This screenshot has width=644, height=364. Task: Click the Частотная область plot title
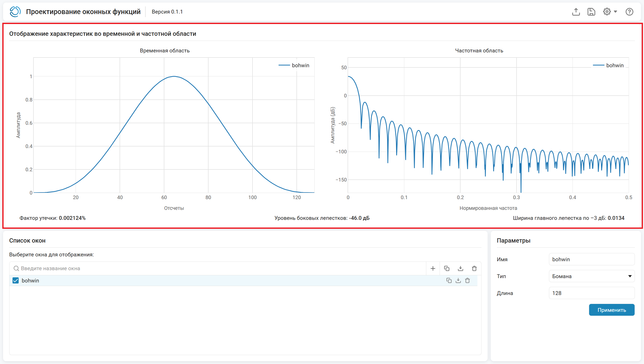[479, 51]
